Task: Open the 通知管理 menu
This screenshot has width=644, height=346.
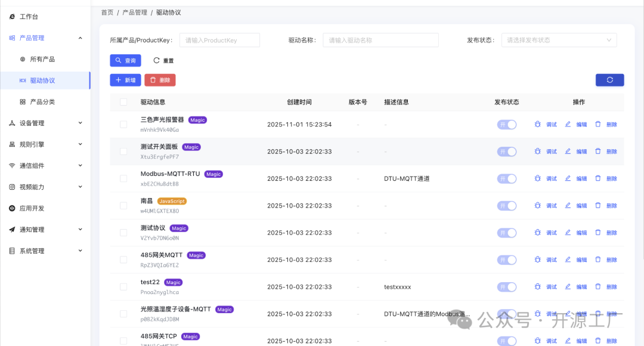Action: 30,229
